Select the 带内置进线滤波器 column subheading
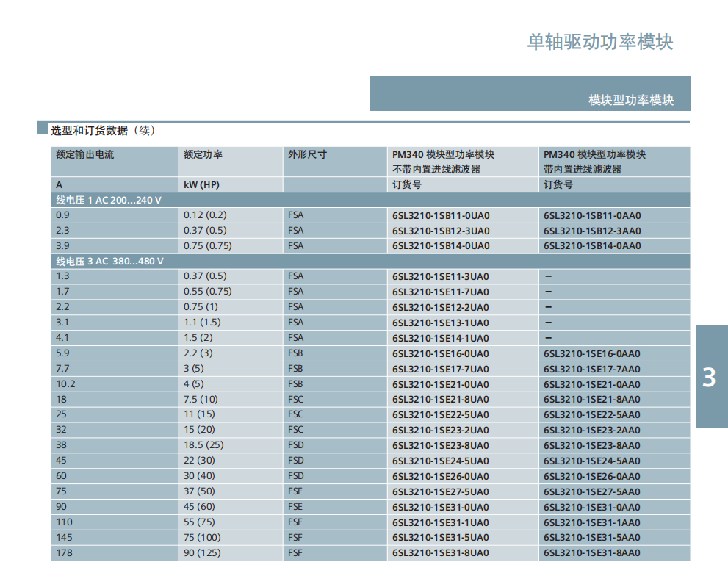The image size is (728, 587). pyautogui.click(x=583, y=169)
